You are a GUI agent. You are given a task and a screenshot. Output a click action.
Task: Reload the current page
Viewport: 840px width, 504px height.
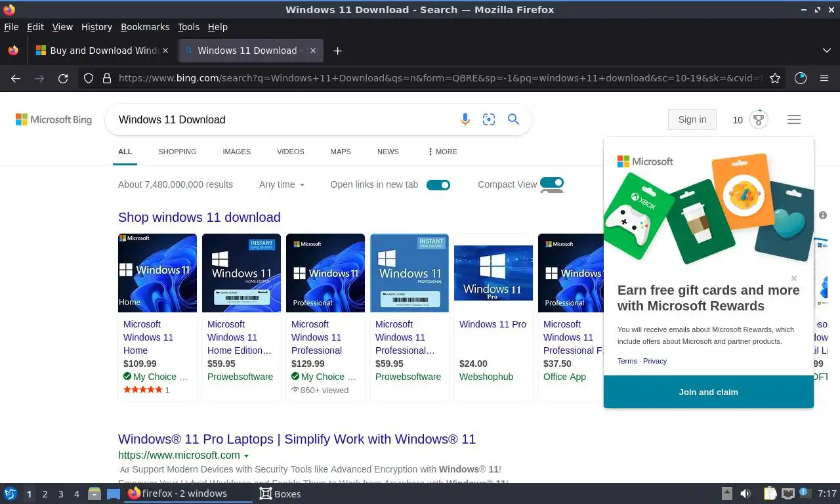pos(63,78)
